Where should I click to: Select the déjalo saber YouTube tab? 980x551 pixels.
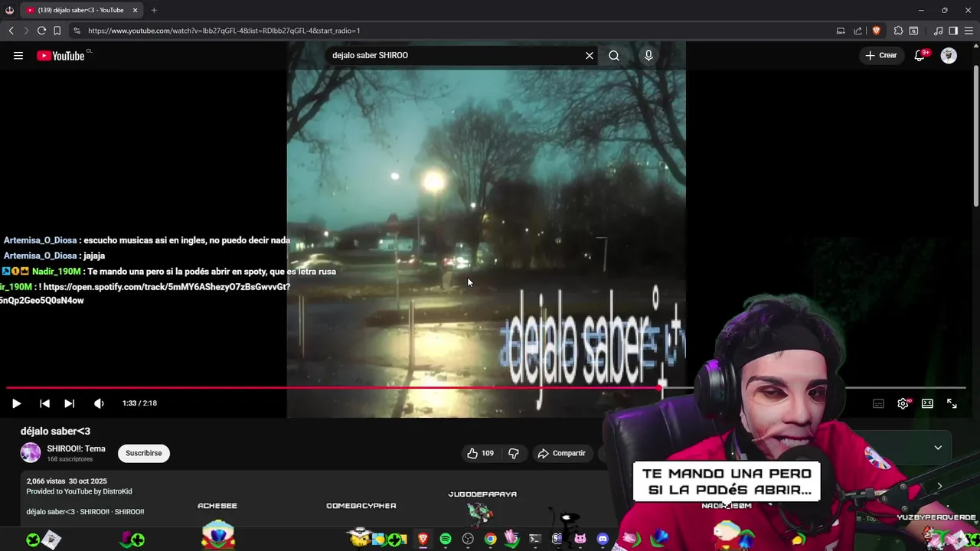pos(80,10)
